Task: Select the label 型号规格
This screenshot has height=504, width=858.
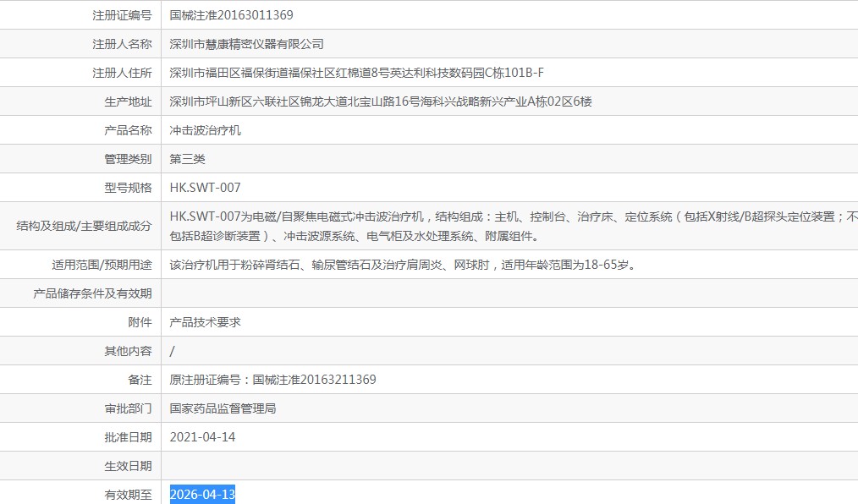Action: pos(128,188)
